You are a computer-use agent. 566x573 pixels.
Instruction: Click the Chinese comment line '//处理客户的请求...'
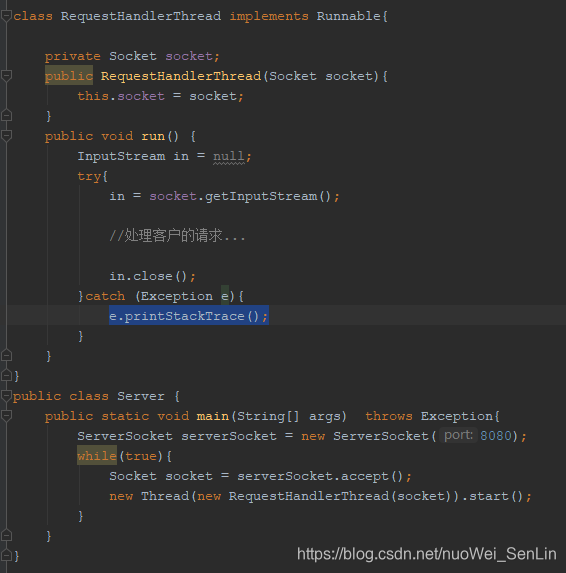point(177,236)
